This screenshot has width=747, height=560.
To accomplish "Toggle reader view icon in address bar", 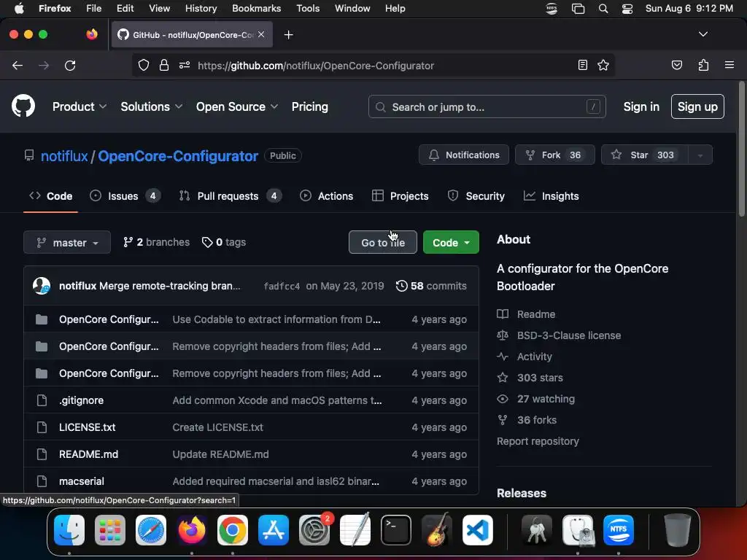I will 582,65.
